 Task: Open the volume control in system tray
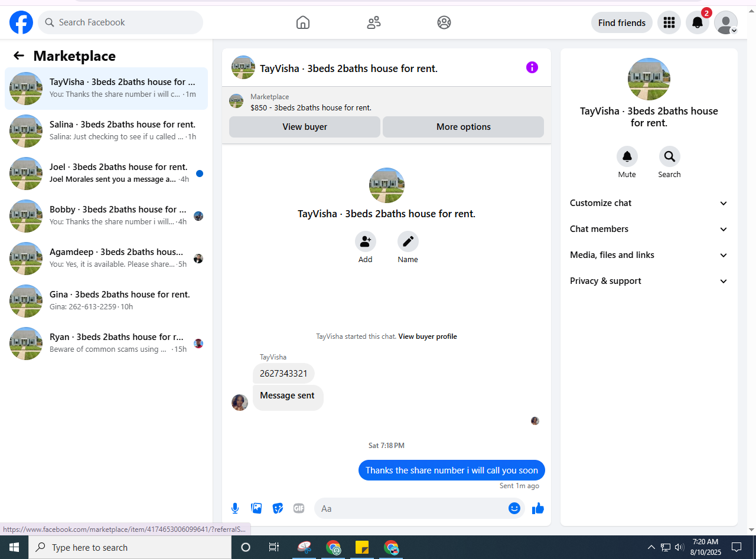coord(679,547)
